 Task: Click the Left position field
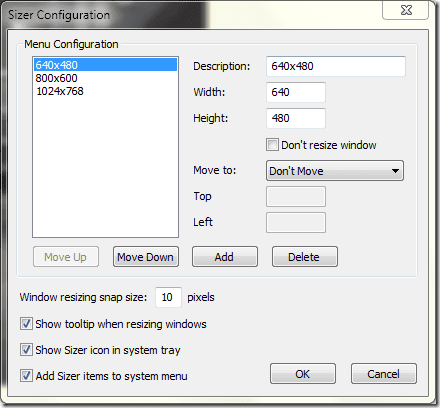(296, 222)
